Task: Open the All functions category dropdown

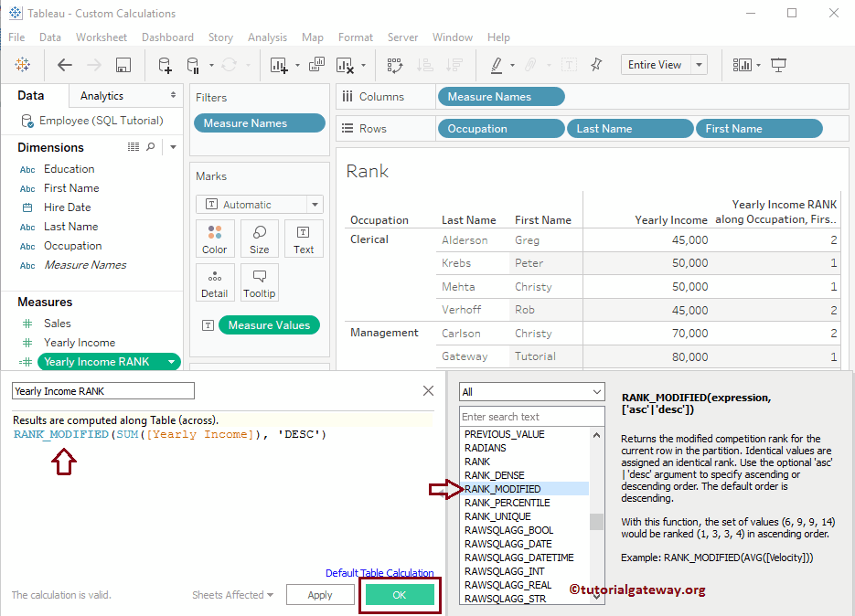Action: tap(531, 391)
